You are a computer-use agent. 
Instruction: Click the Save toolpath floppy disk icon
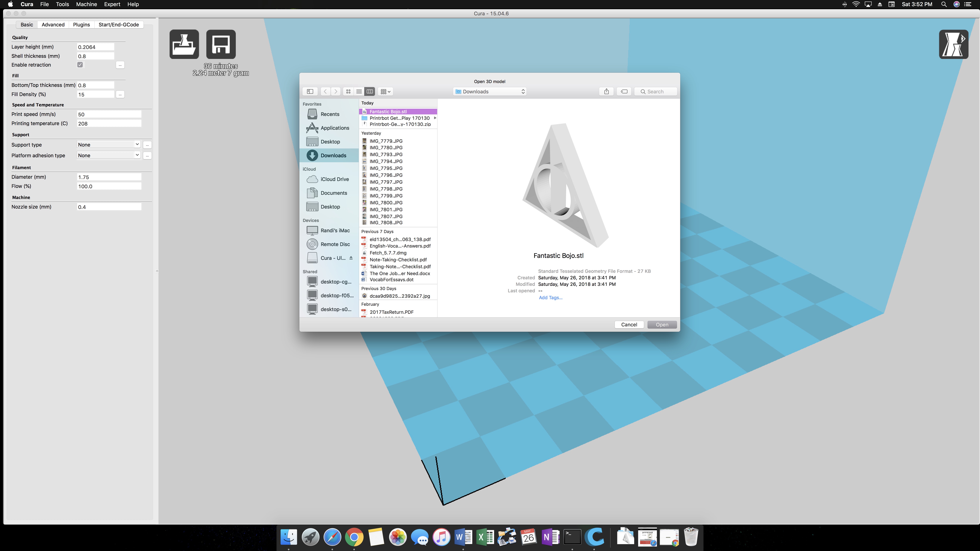pyautogui.click(x=221, y=44)
